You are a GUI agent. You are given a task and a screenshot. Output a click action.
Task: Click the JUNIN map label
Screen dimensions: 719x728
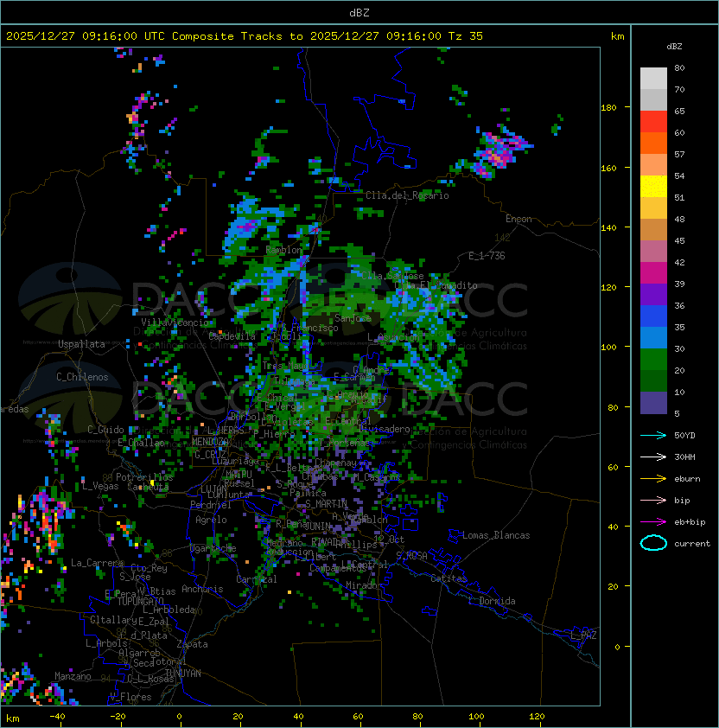(x=317, y=527)
